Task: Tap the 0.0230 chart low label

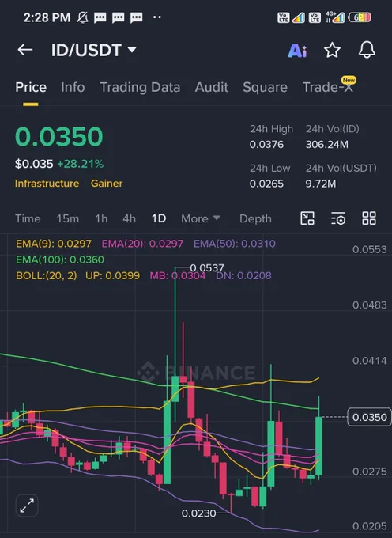Action: click(198, 513)
